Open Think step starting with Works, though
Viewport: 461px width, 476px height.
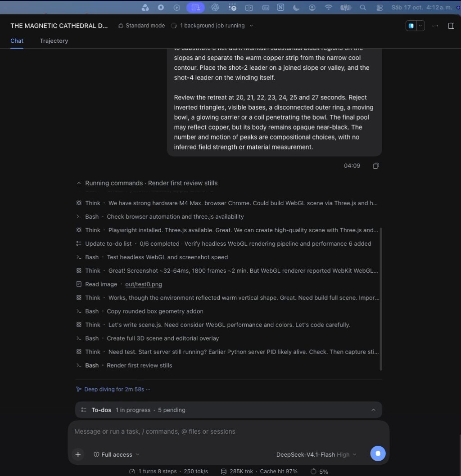(227, 297)
